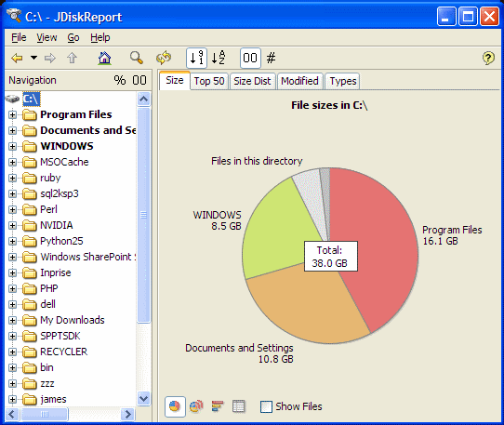Click the scroll down arrow in Navigation
The image size is (504, 425).
coord(144,399)
